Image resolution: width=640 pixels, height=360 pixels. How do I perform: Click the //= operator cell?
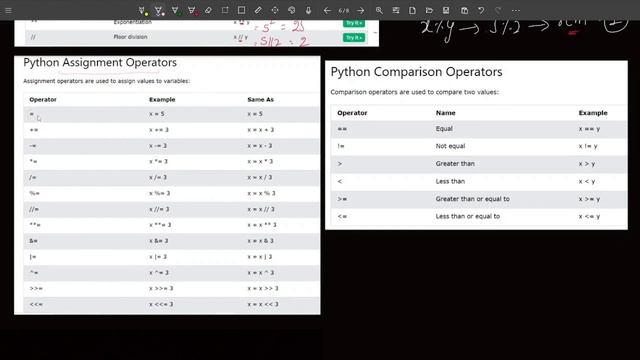point(34,209)
